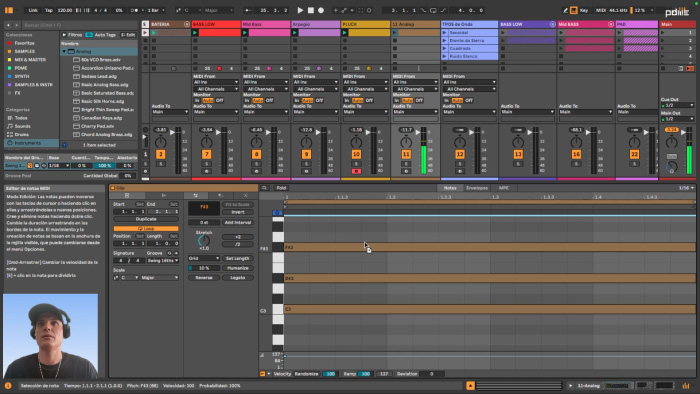Open the Cue Out 1/2 dropdown
700x394 pixels.
677,105
